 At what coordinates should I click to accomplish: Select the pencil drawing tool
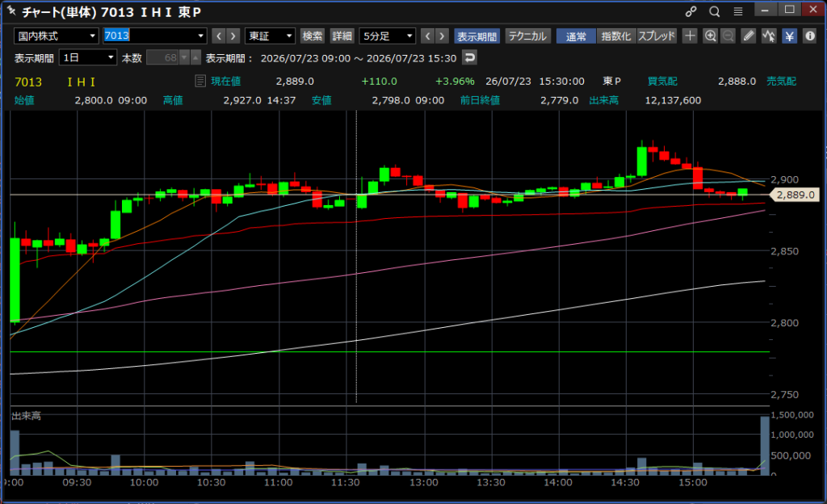pos(749,36)
